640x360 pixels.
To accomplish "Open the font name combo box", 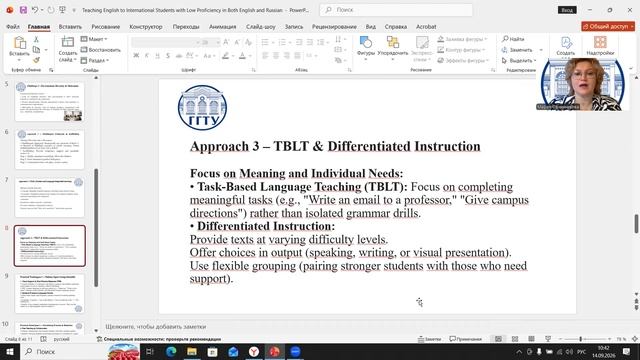I will click(x=165, y=42).
